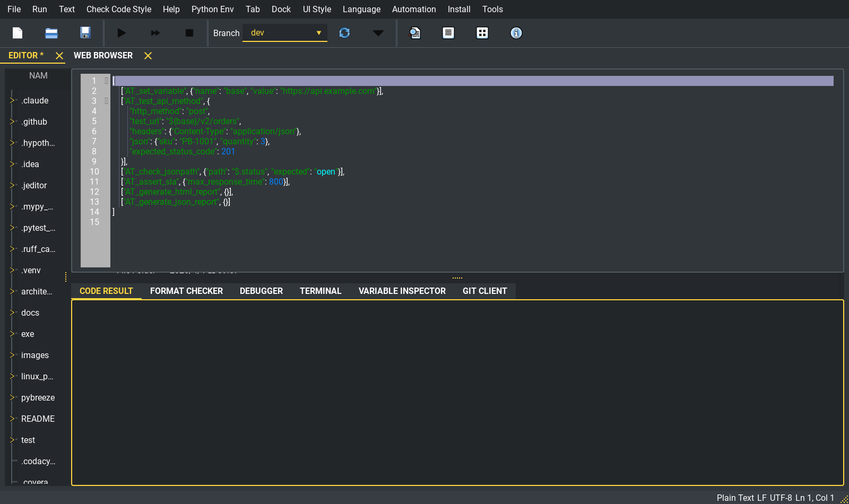
Task: Expand the .idea folder arrow
Action: [13, 164]
